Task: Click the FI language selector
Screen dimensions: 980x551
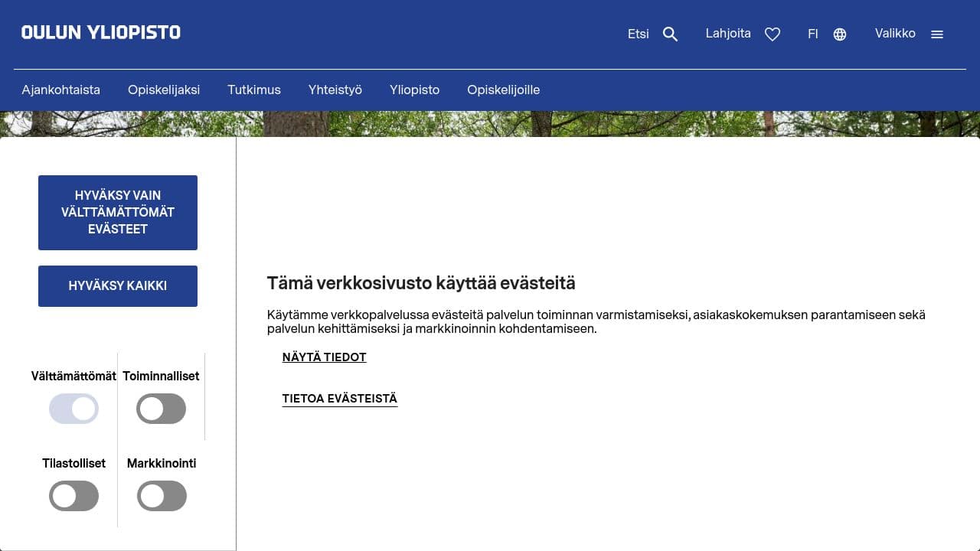Action: click(813, 34)
